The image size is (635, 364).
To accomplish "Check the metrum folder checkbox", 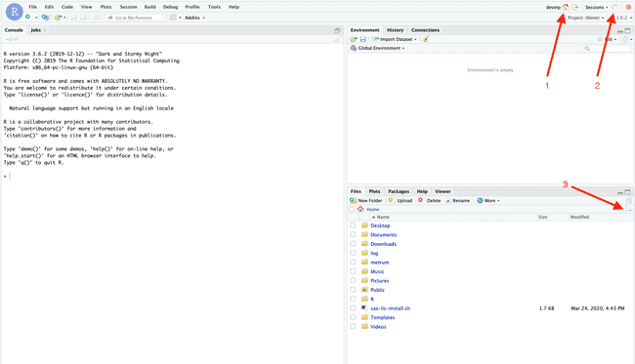I will (353, 263).
